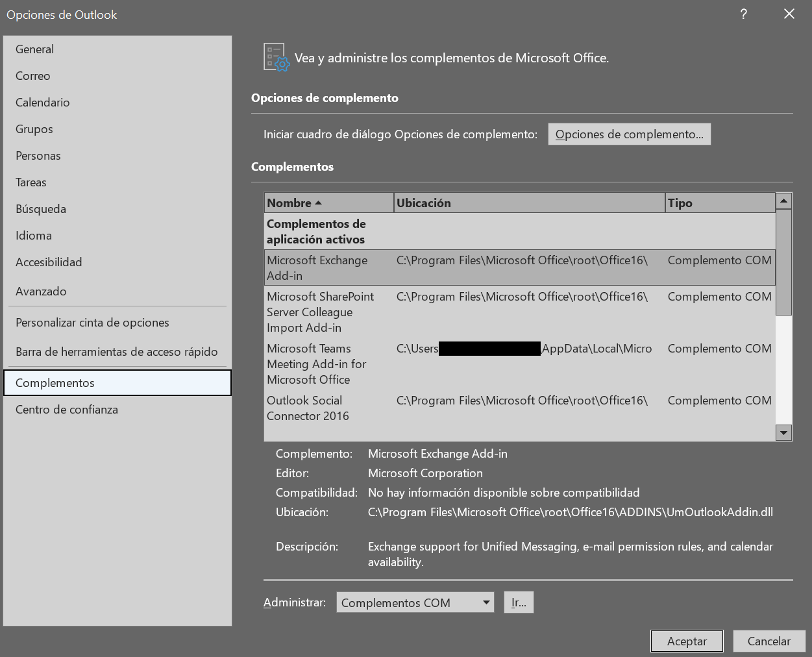Viewport: 812px width, 657px height.
Task: Close the Opciones de Outlook dialog
Action: point(789,14)
